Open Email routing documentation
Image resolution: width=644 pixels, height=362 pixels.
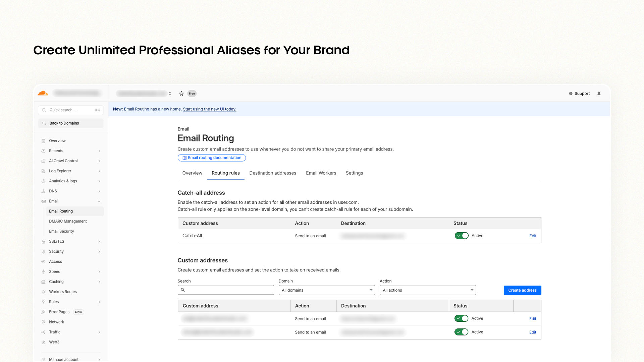(212, 158)
